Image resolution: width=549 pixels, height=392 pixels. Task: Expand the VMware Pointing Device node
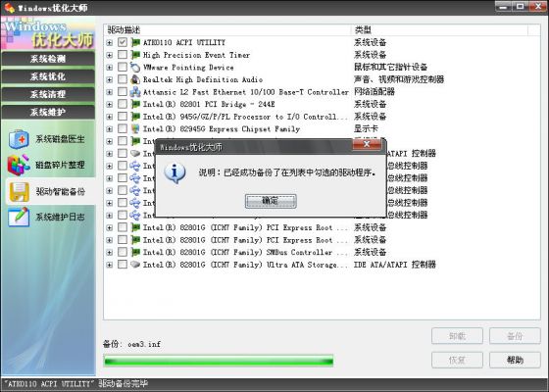110,68
